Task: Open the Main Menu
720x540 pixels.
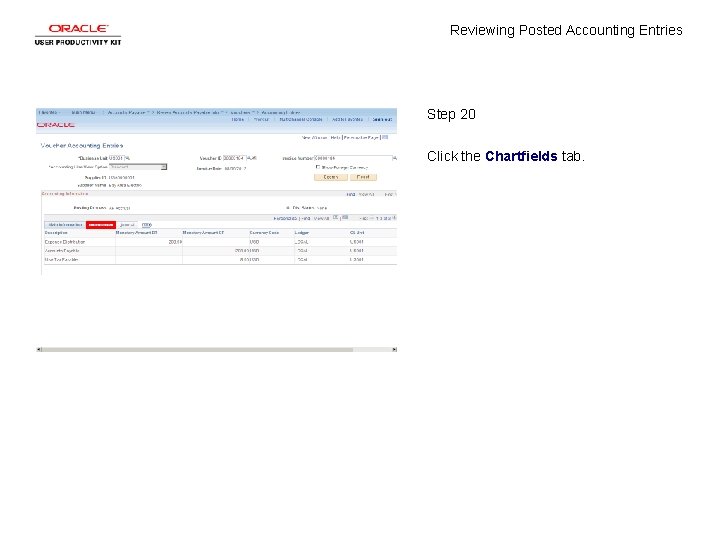Action: click(x=84, y=112)
